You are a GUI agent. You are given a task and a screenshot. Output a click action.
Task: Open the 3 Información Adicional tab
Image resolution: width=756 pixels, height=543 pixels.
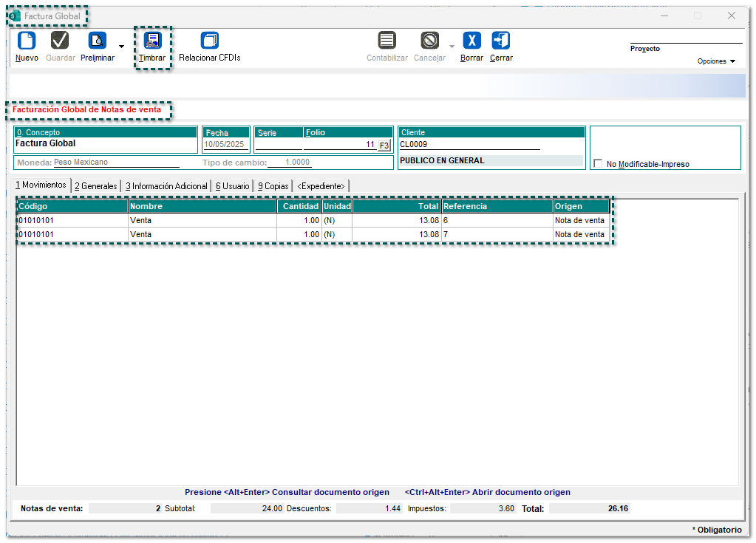[166, 186]
